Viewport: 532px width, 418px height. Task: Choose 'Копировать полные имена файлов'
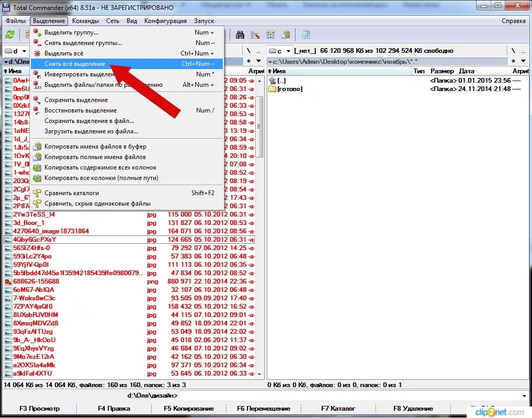tap(127, 157)
